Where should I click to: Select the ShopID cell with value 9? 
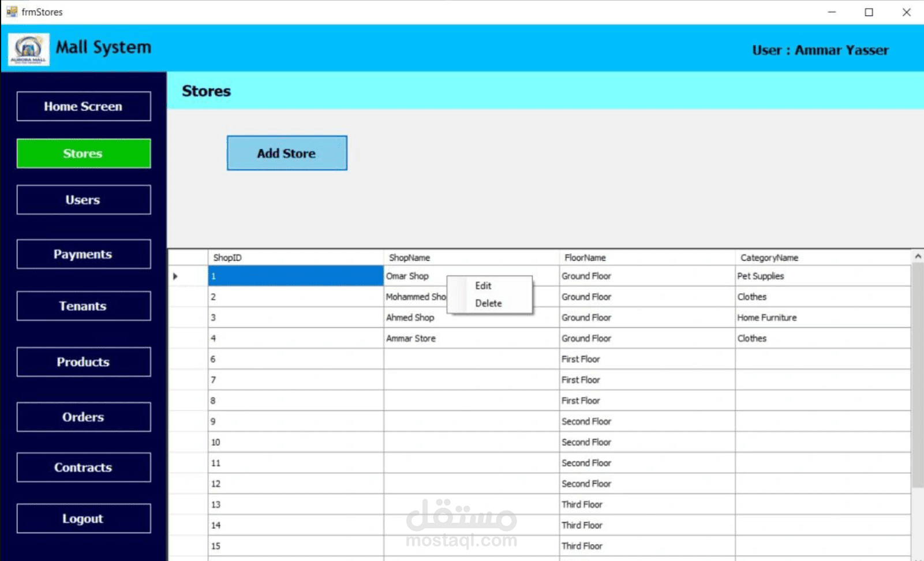tap(295, 421)
